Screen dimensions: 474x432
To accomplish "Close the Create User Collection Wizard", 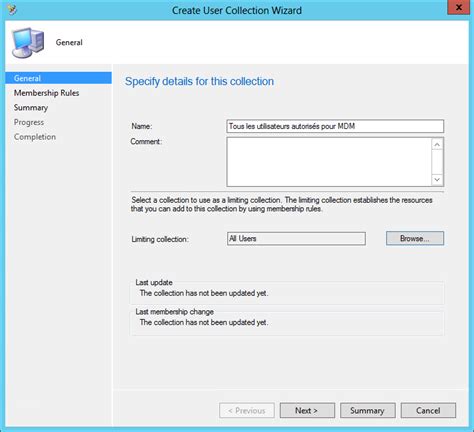I will coord(458,7).
